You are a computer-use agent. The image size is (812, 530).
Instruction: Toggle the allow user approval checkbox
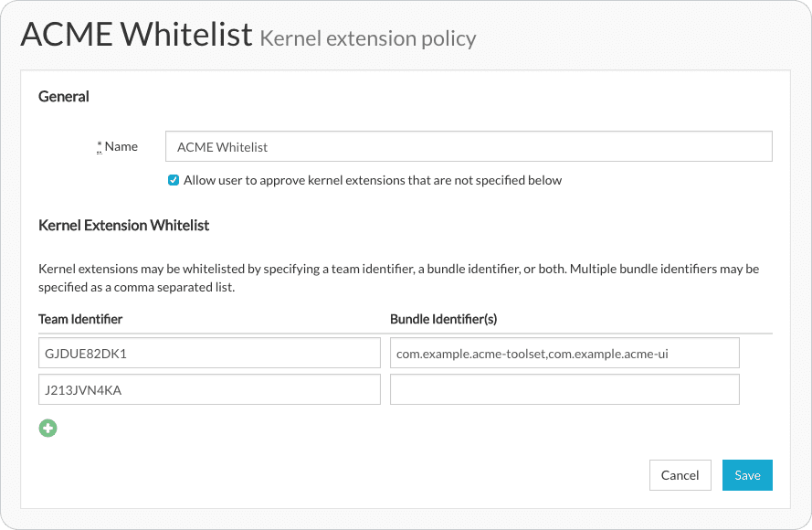pyautogui.click(x=174, y=180)
